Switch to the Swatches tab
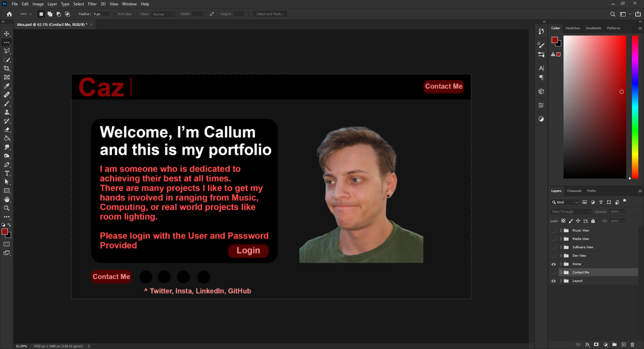The height and width of the screenshot is (349, 644). pyautogui.click(x=573, y=28)
